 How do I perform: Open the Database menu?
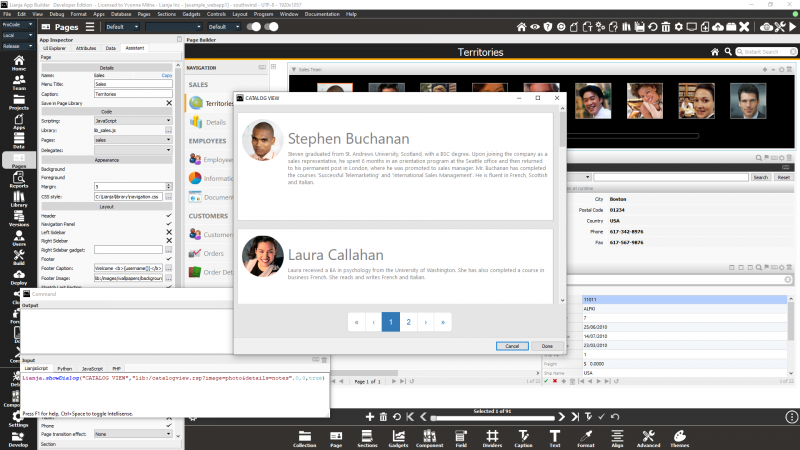click(121, 14)
